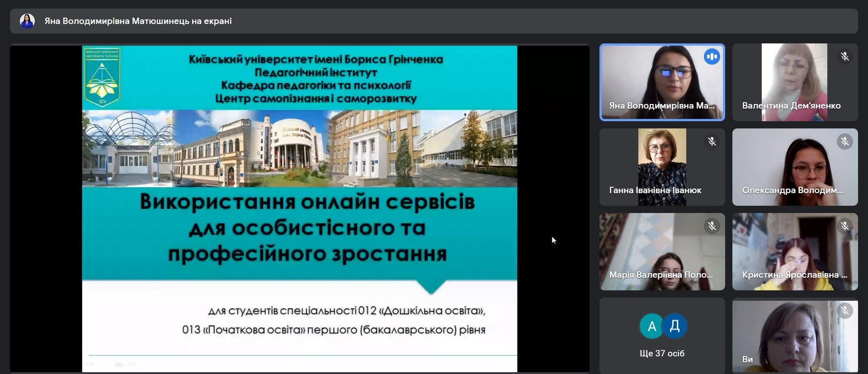This screenshot has height=374, width=868.
Task: Click muted mic icon on Ганна Іванівна tile
Action: click(x=712, y=142)
